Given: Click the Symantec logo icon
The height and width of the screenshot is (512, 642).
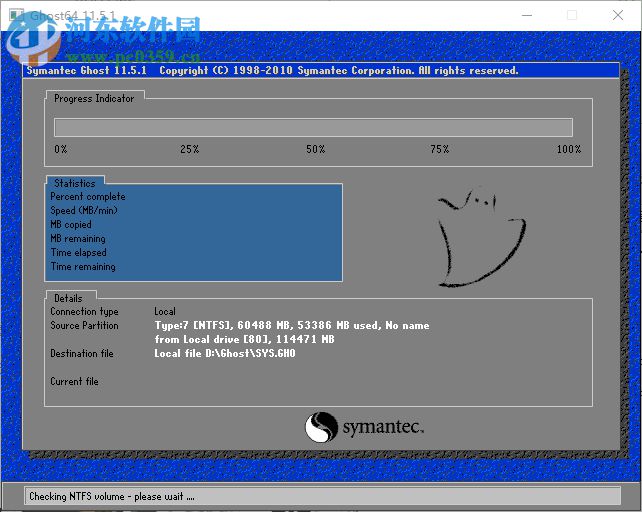Looking at the screenshot, I should pos(321,427).
